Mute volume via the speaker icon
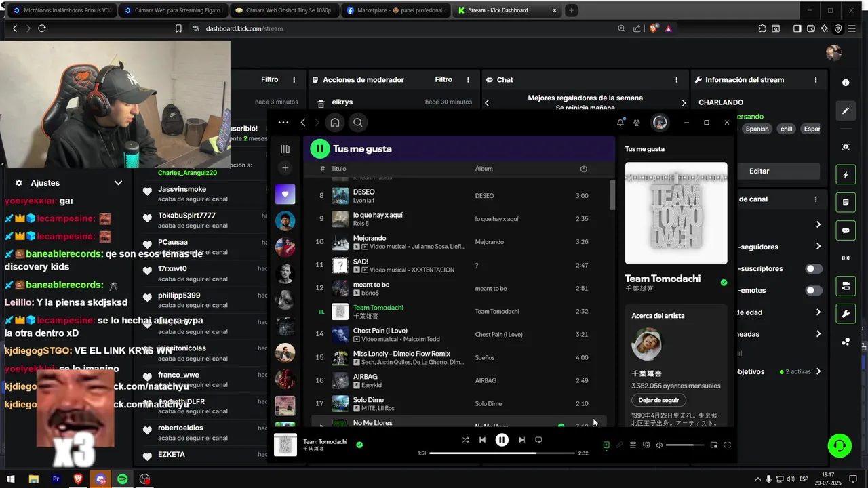Viewport: 868px width, 488px height. (x=659, y=445)
